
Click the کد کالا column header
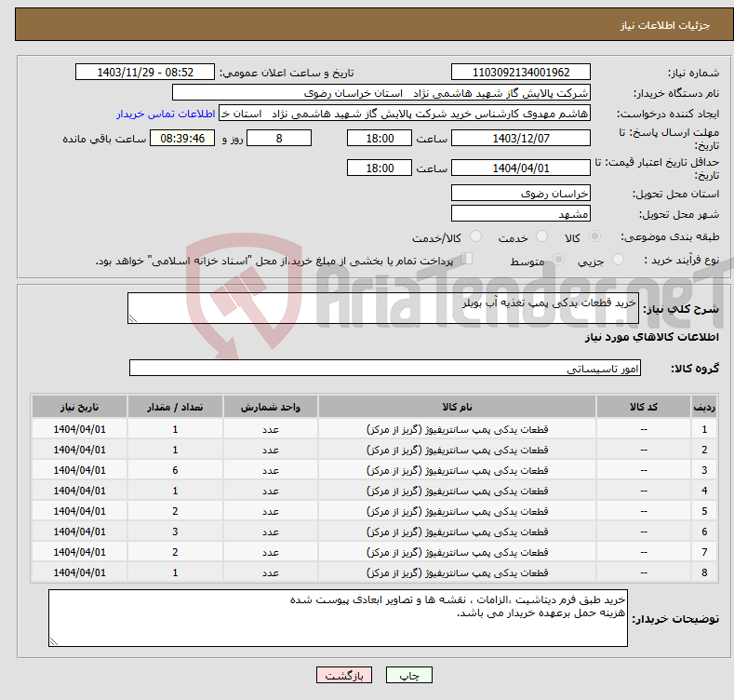tap(643, 407)
